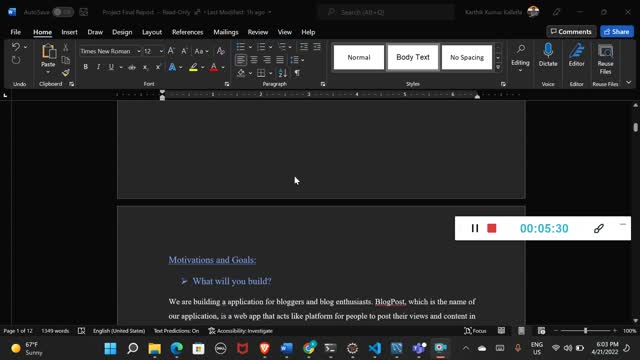Switch to Print Layout view
Viewport: 640px width, 360px height.
click(x=521, y=331)
